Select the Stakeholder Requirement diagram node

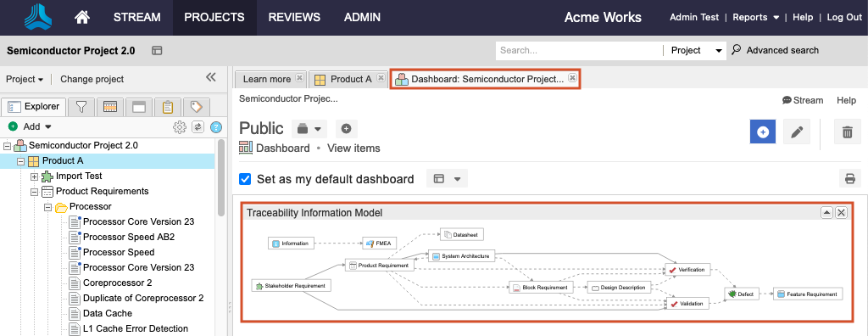(292, 286)
